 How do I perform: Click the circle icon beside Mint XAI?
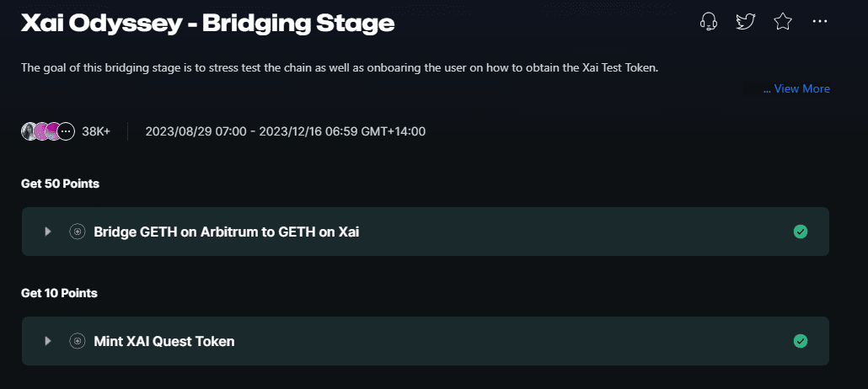tap(78, 341)
